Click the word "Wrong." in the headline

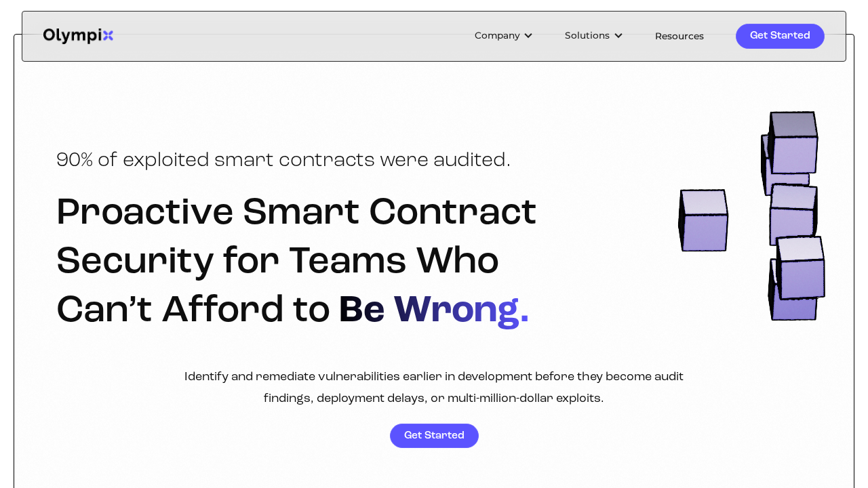point(461,310)
